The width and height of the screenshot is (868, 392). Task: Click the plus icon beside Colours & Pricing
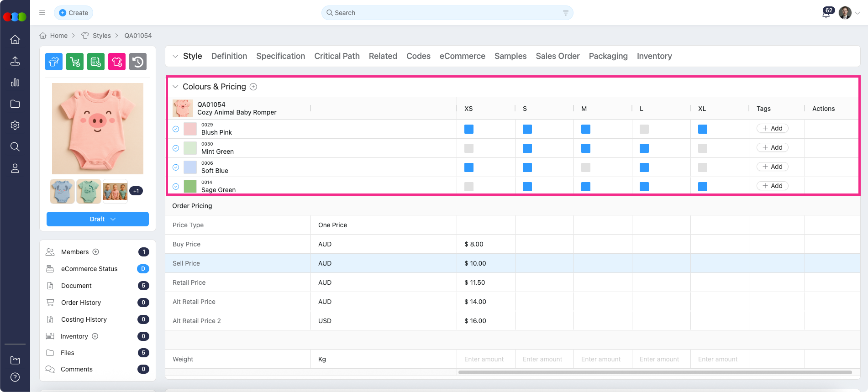click(x=253, y=87)
